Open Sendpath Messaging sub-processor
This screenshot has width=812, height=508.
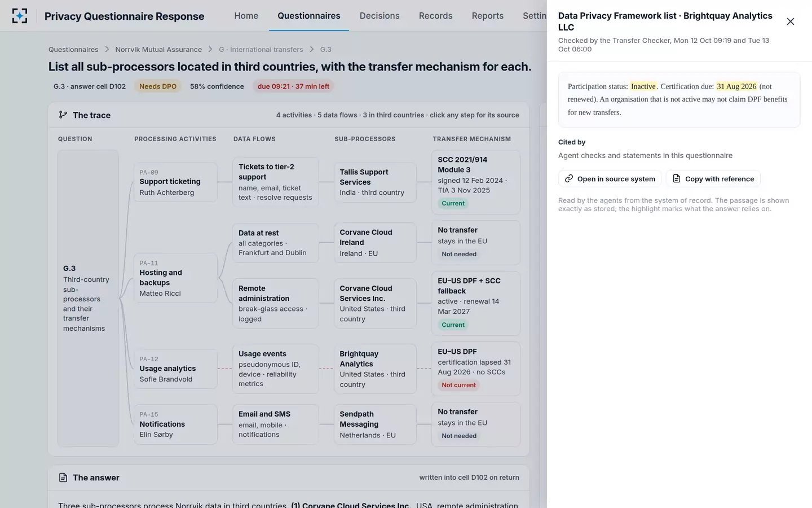pyautogui.click(x=375, y=424)
